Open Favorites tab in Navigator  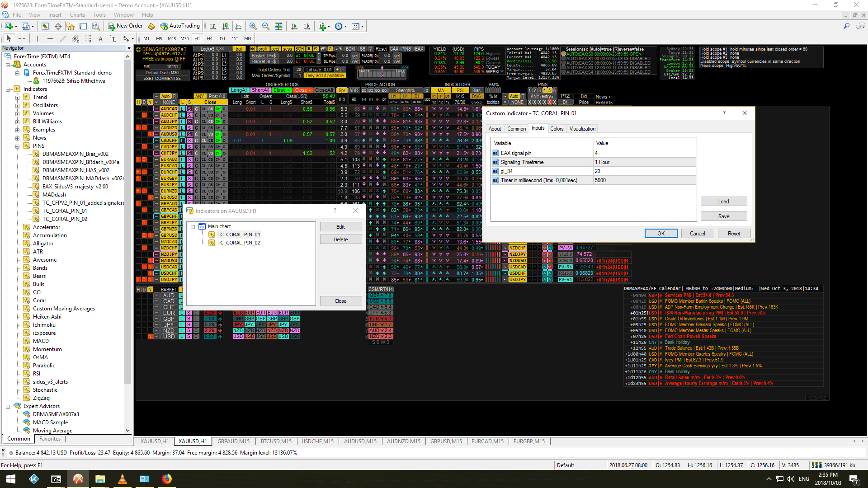50,439
